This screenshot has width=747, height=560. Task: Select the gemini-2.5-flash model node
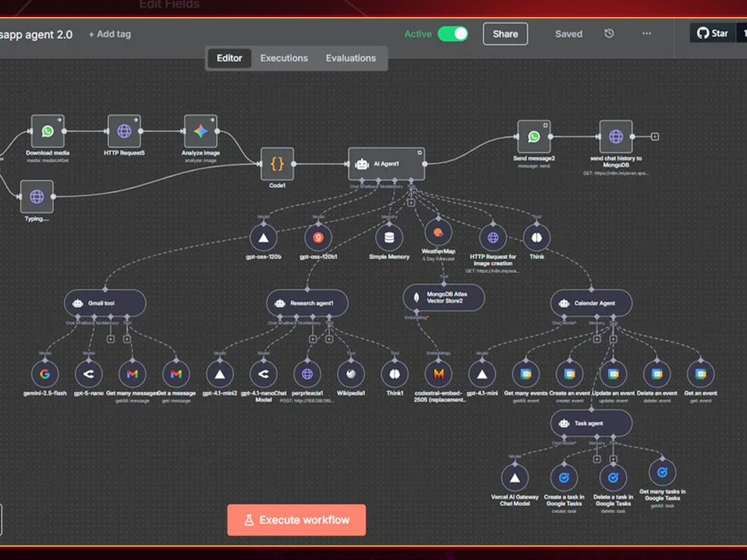[x=45, y=374]
